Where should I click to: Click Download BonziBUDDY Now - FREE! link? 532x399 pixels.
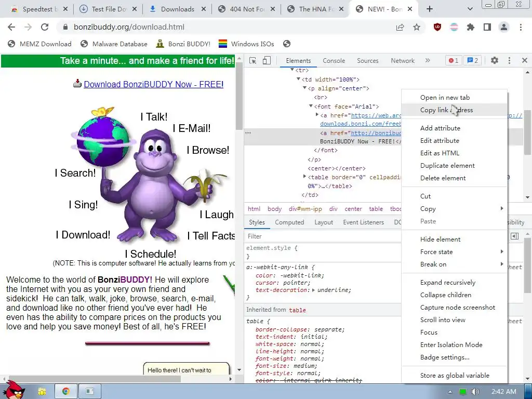(153, 84)
